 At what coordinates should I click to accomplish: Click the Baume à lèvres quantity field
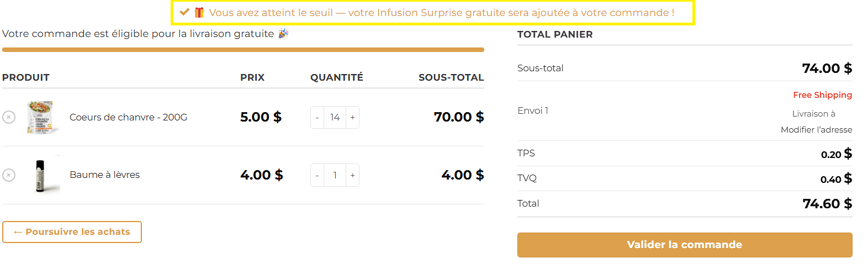(335, 175)
